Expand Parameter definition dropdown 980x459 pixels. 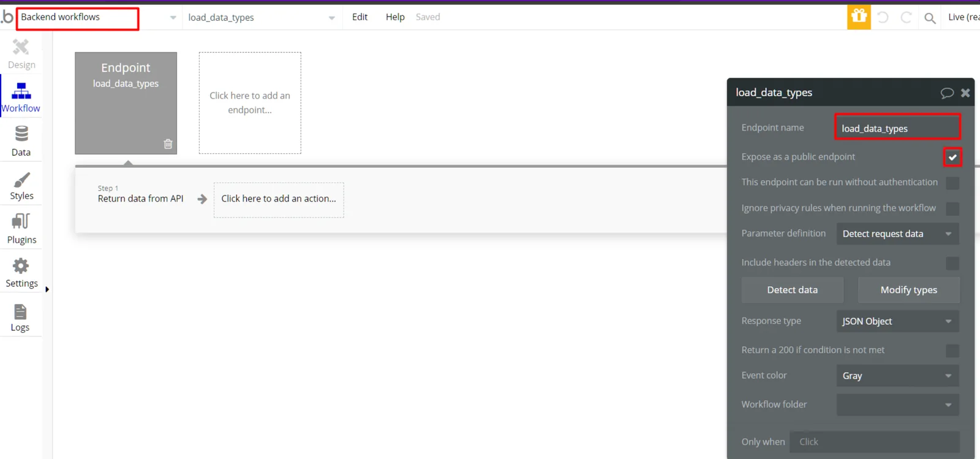pyautogui.click(x=898, y=233)
